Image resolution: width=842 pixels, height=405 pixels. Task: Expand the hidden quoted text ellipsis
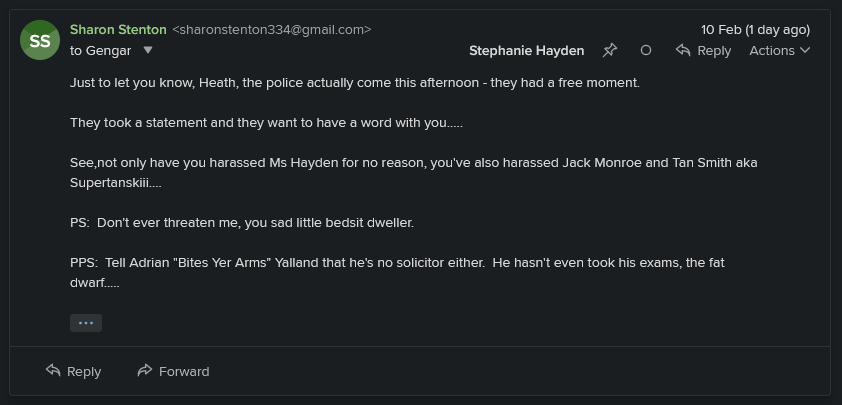[86, 323]
